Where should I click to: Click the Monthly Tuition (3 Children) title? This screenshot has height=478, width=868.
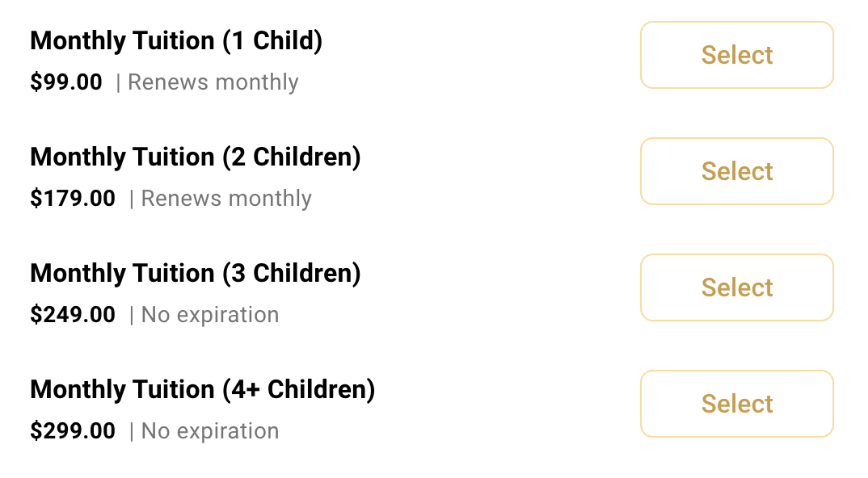tap(196, 273)
